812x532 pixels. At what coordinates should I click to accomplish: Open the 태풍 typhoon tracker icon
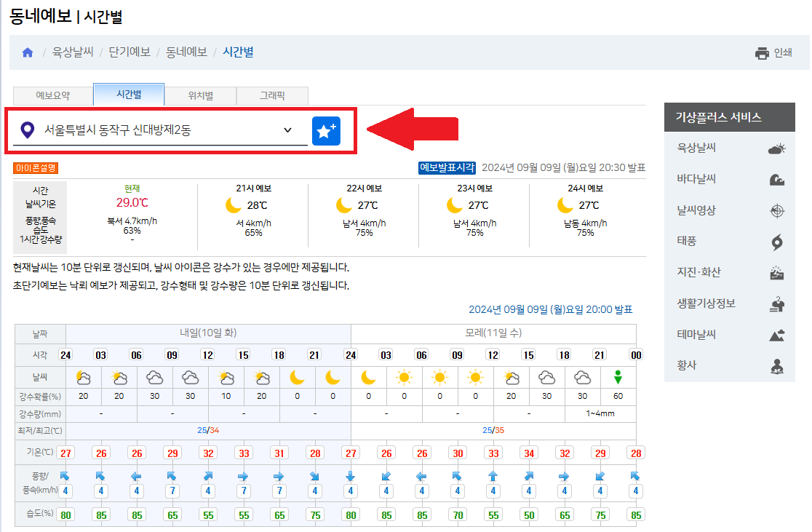click(776, 241)
